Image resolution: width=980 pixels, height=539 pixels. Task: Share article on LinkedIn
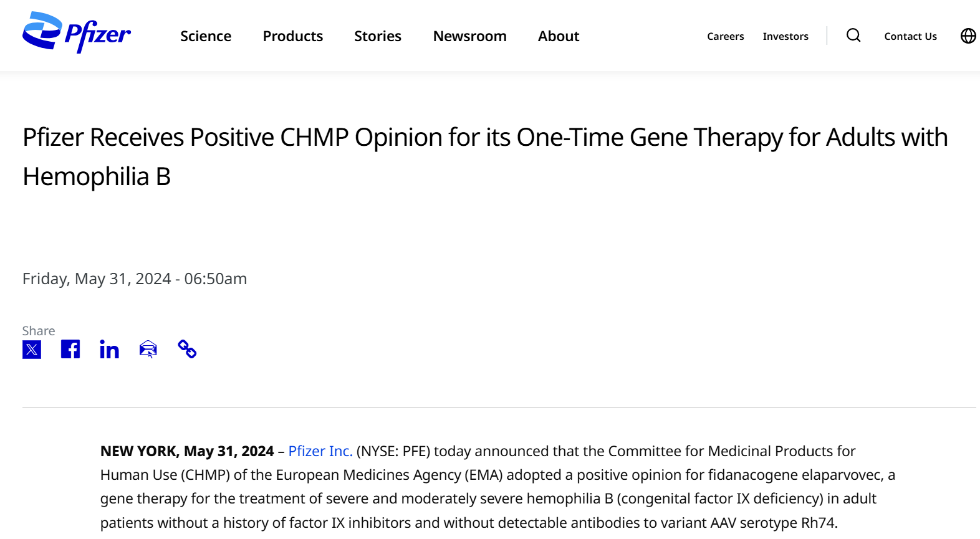[x=109, y=350]
